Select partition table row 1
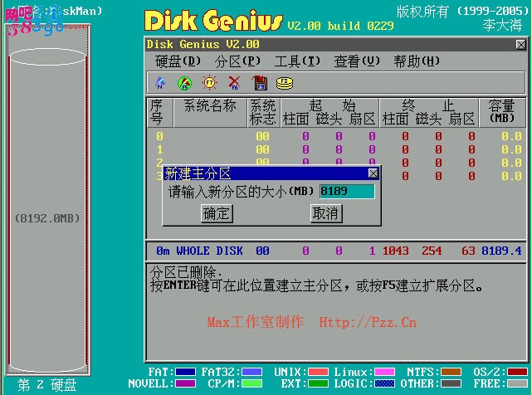This screenshot has height=395, width=532. (x=336, y=149)
